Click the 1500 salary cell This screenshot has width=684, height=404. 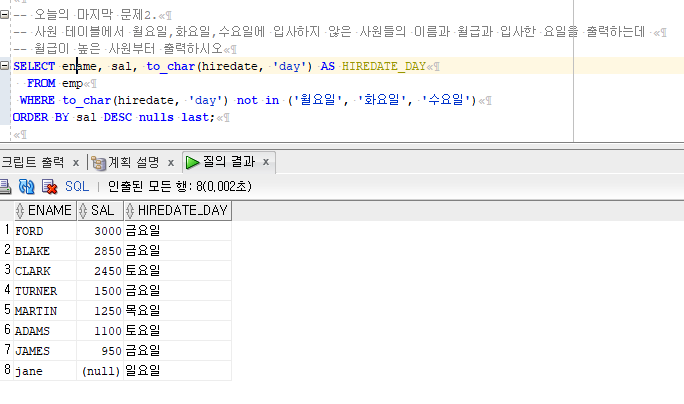click(100, 291)
